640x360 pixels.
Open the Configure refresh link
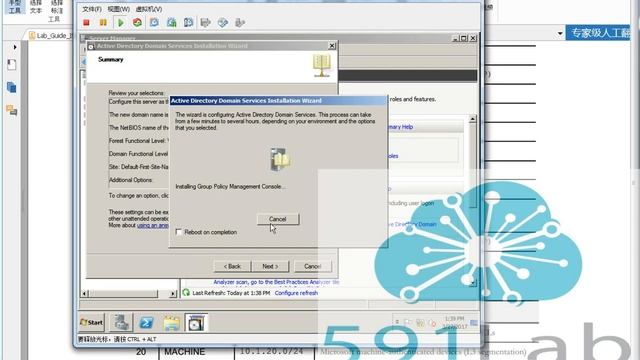tap(296, 293)
